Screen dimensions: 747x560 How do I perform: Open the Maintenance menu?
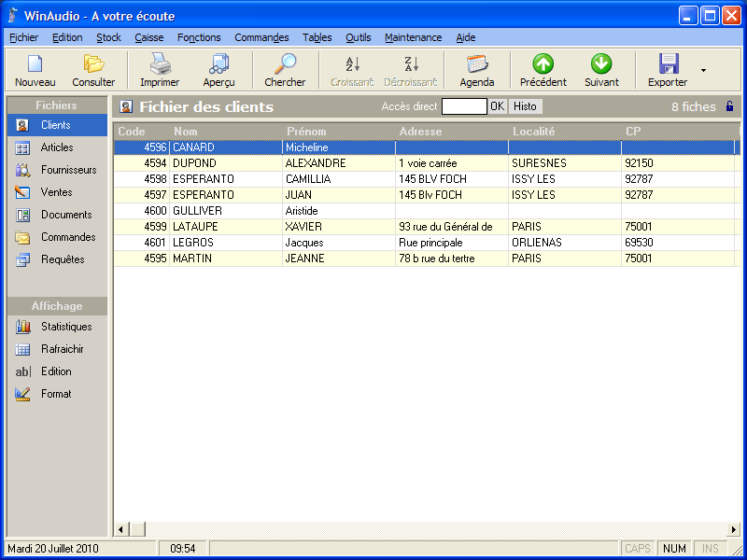tap(413, 37)
